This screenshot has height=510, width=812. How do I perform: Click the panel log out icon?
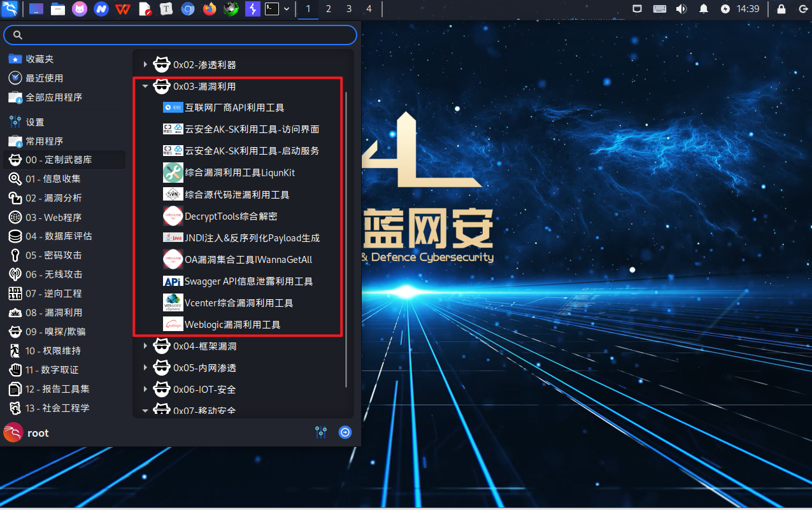click(x=802, y=9)
